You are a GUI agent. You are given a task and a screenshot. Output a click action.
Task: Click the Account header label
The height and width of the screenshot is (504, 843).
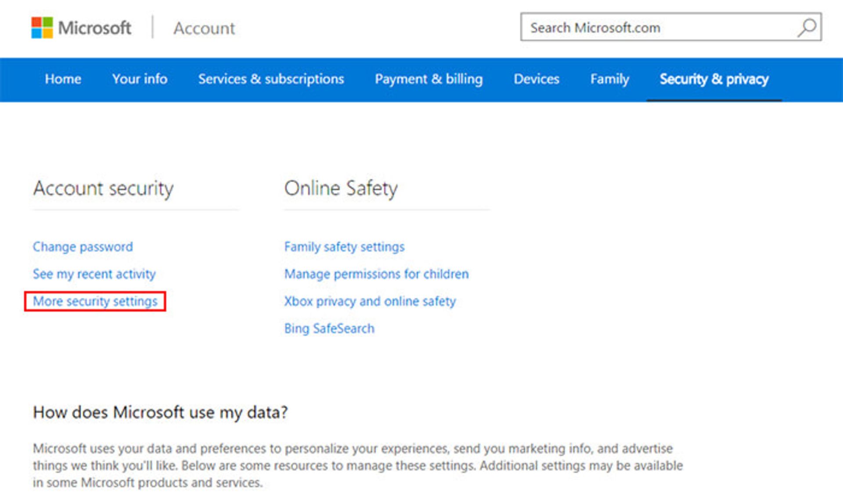[204, 28]
